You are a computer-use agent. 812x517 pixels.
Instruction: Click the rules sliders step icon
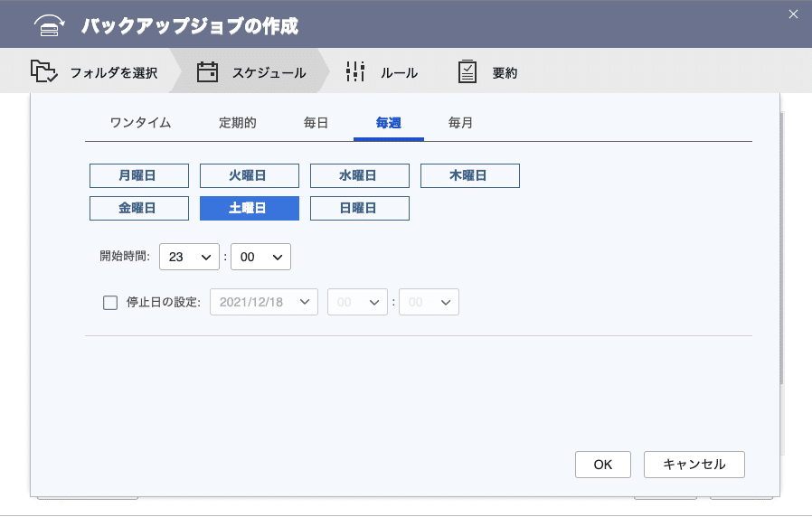355,71
